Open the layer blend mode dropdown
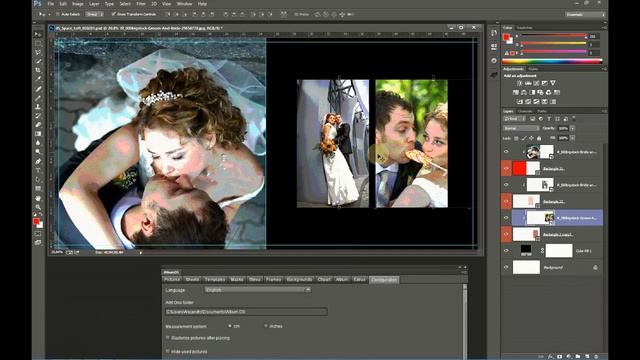Viewport: 640px width, 360px height. (521, 128)
